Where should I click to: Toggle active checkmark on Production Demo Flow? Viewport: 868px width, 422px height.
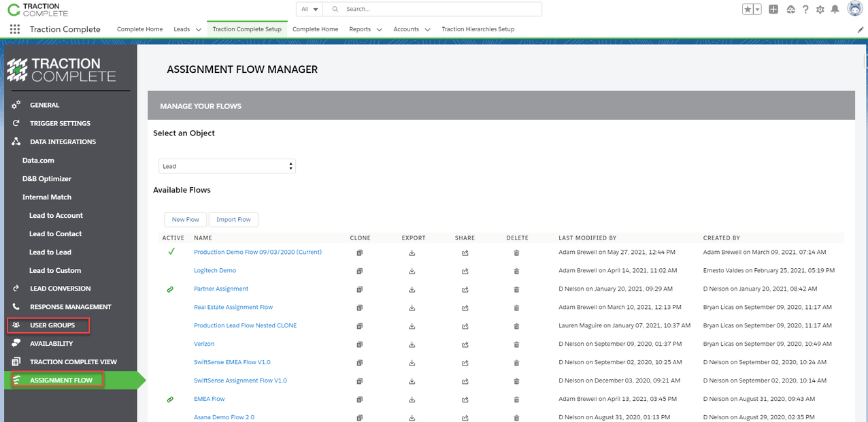tap(170, 252)
